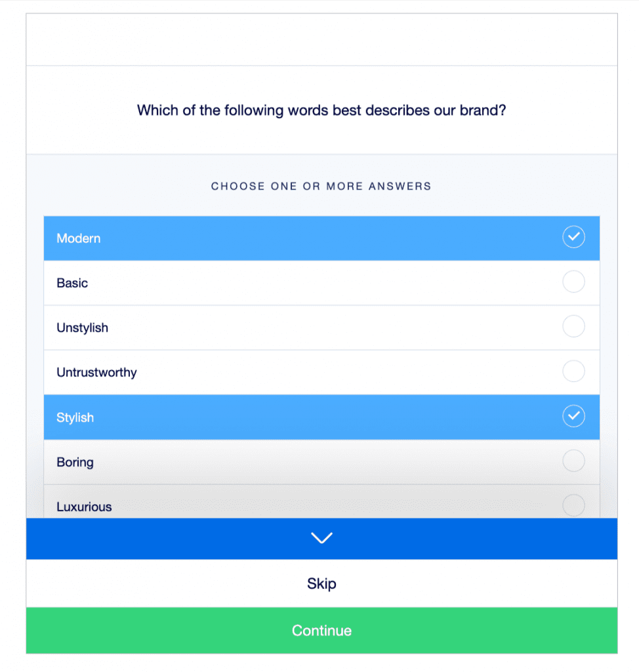Check the circle beside Untrustworthy
This screenshot has height=672, width=639.
[x=574, y=371]
